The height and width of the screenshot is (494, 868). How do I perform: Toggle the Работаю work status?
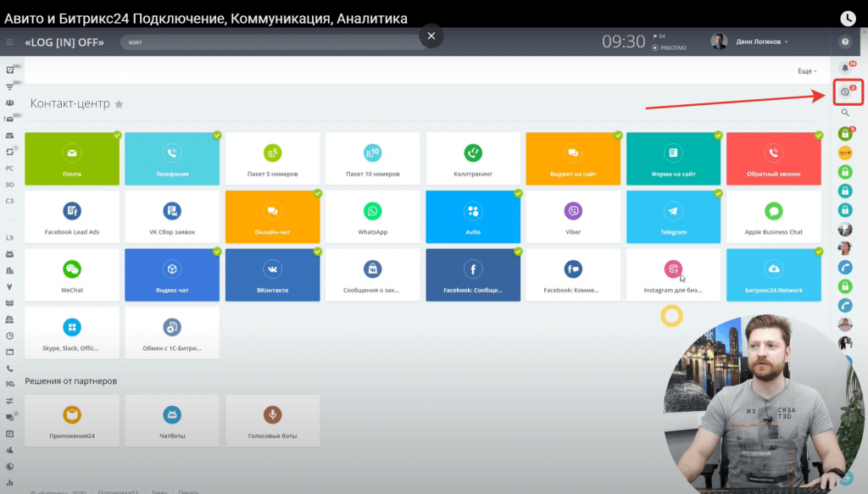670,47
